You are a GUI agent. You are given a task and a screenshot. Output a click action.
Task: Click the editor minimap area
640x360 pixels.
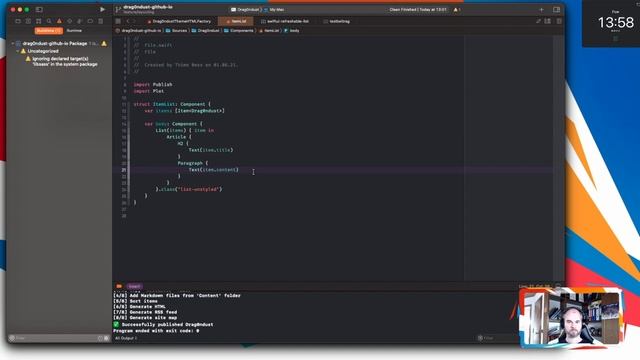pyautogui.click(x=508, y=158)
